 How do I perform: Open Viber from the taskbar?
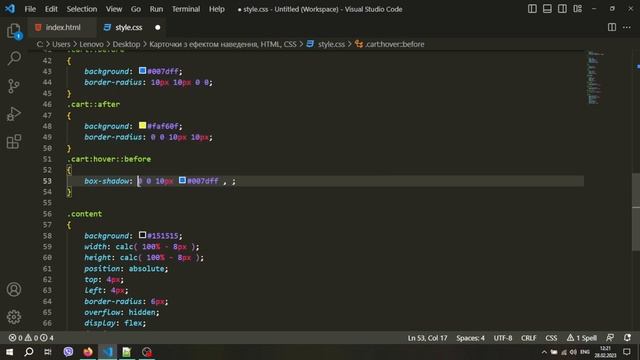(x=68, y=351)
